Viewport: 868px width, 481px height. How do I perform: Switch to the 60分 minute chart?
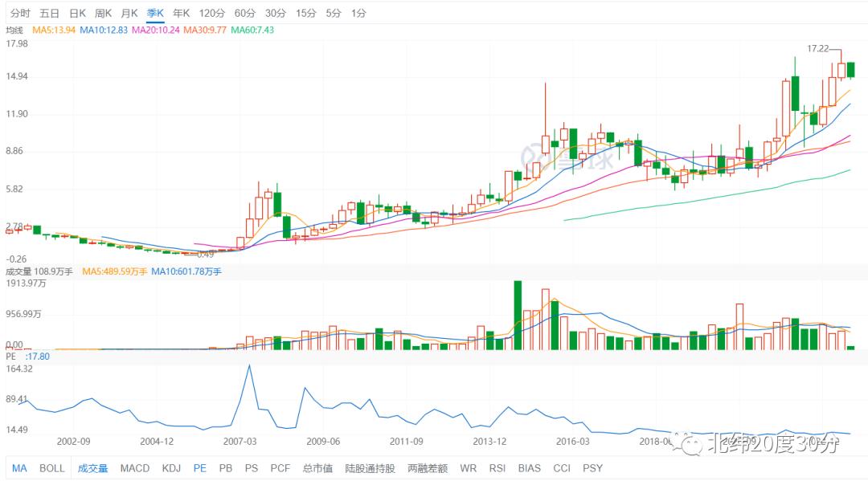[x=244, y=14]
